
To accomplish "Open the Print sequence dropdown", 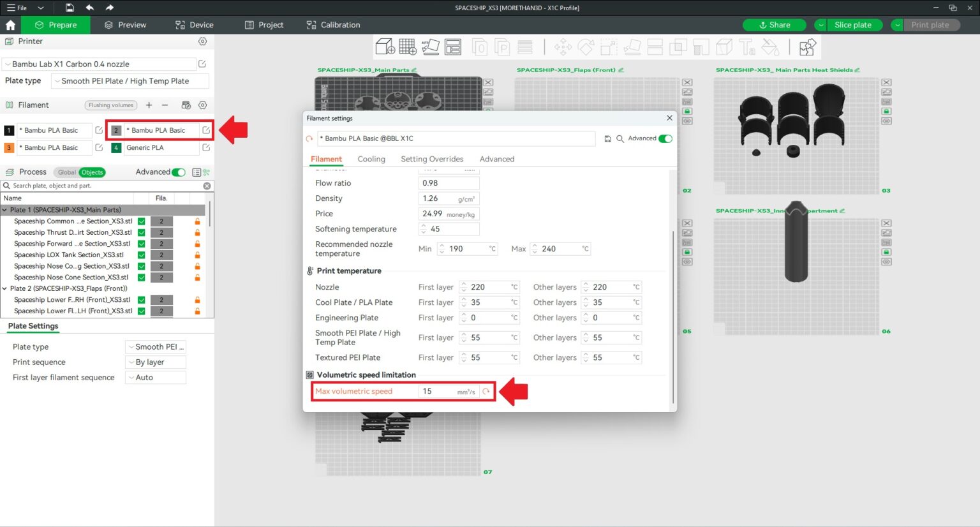I will click(154, 362).
